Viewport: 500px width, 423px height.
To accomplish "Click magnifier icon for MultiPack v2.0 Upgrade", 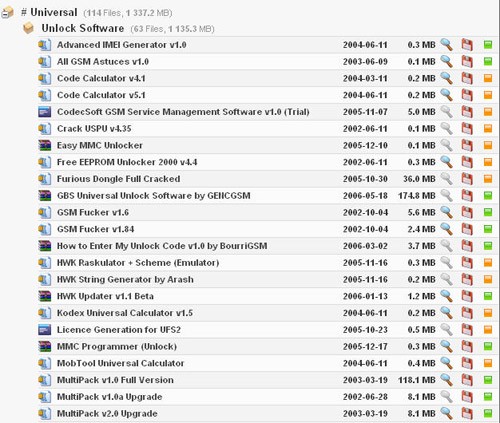I will [x=446, y=413].
